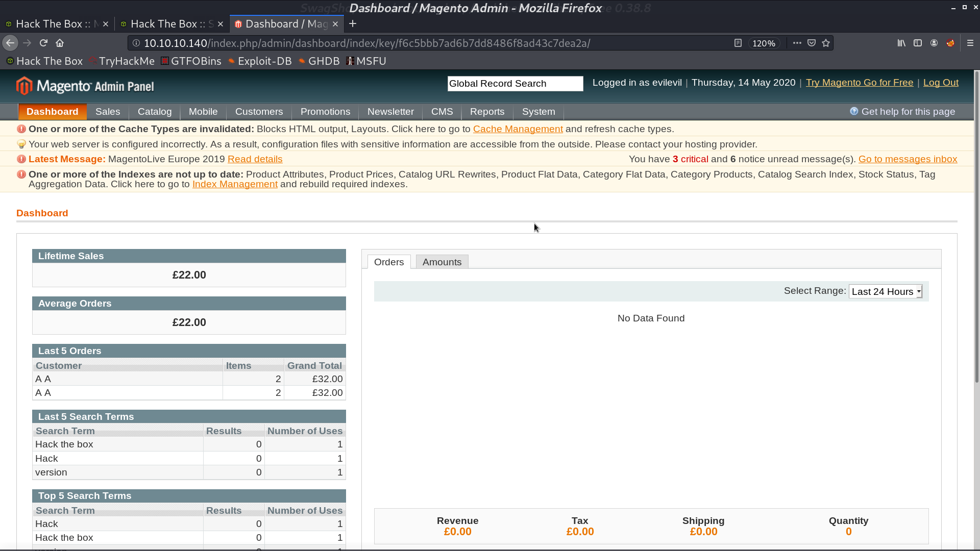Open GHDB bookmark
The height and width of the screenshot is (551, 980).
319,61
